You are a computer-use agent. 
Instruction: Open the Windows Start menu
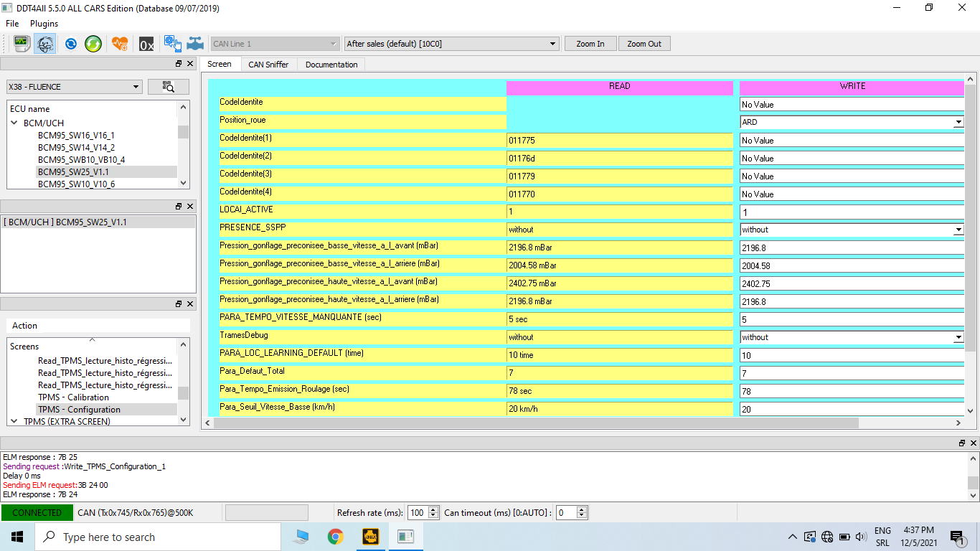[x=17, y=537]
